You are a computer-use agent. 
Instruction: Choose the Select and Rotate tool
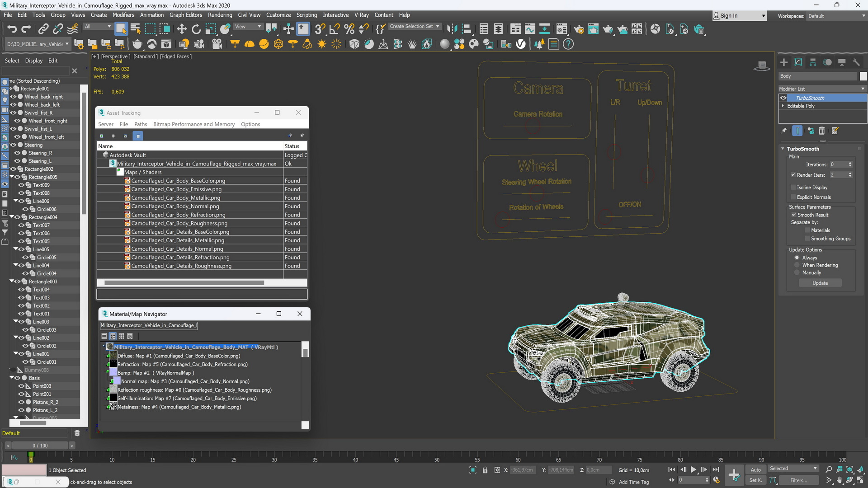(x=196, y=29)
